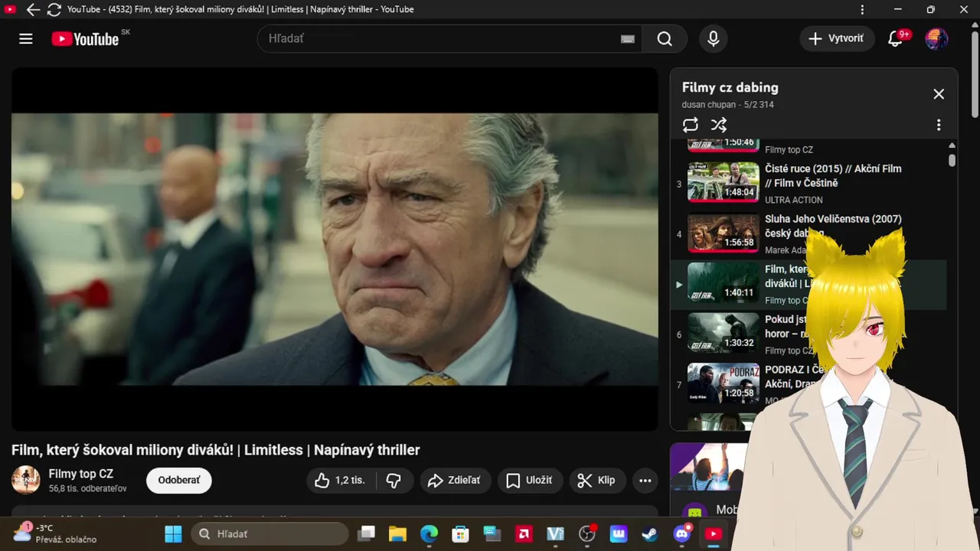Like the video (1,2 tis.)
Screen dimensions: 980x551
pyautogui.click(x=341, y=481)
